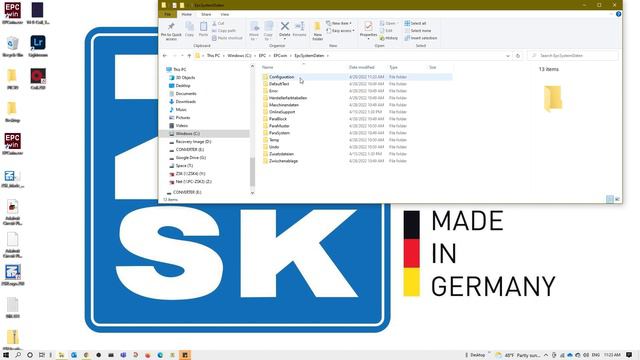
Task: Select the Zwischenablage folder
Action: point(283,161)
